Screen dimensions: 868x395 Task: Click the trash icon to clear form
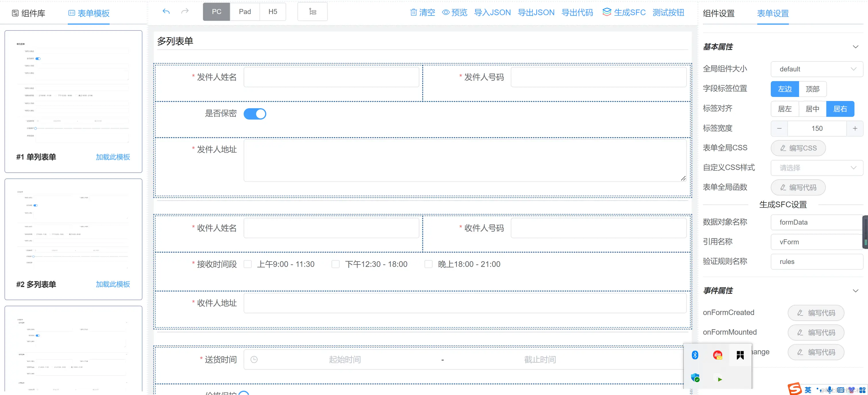pos(413,12)
